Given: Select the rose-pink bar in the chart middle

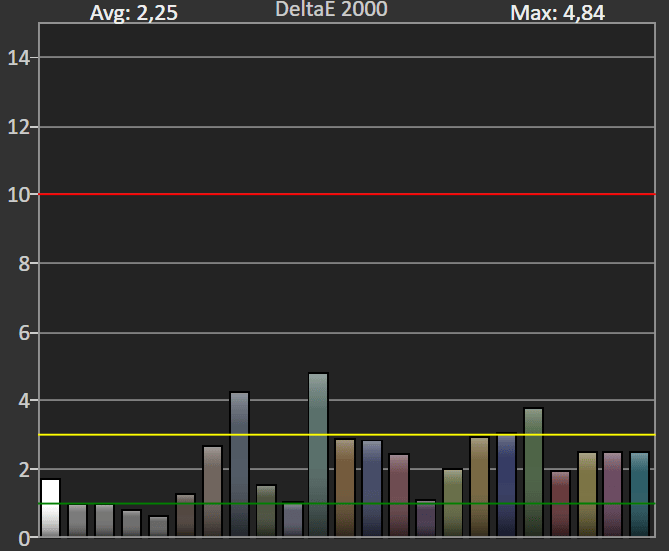Looking at the screenshot, I should click(399, 495).
